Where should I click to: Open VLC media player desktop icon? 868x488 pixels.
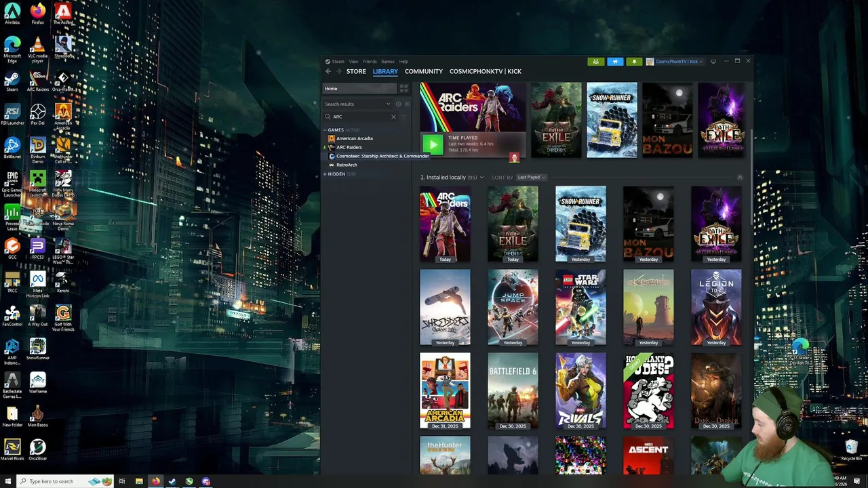(x=38, y=49)
